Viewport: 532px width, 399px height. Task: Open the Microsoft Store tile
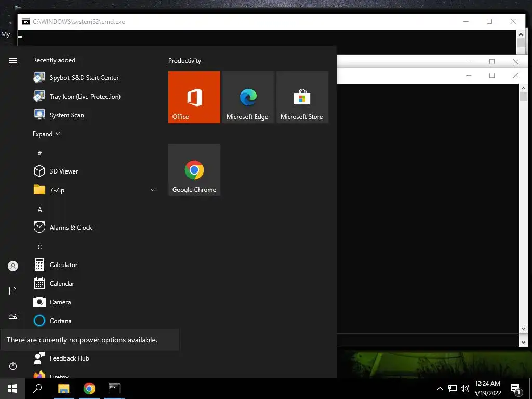(302, 97)
